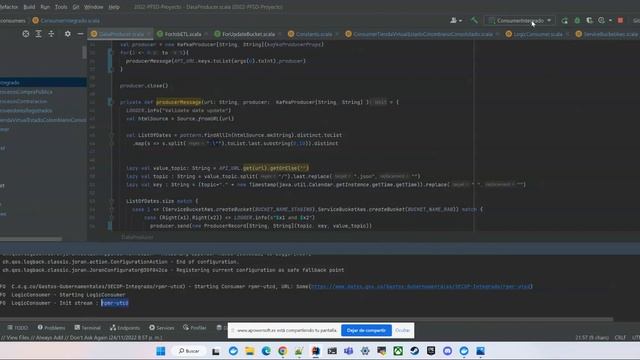This screenshot has width=640, height=360.
Task: Open the Git menu
Action: click(76, 7)
